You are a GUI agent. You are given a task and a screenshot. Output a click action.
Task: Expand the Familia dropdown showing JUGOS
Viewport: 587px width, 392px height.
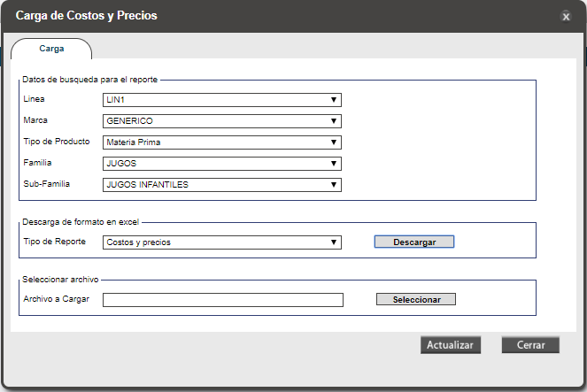tap(221, 163)
